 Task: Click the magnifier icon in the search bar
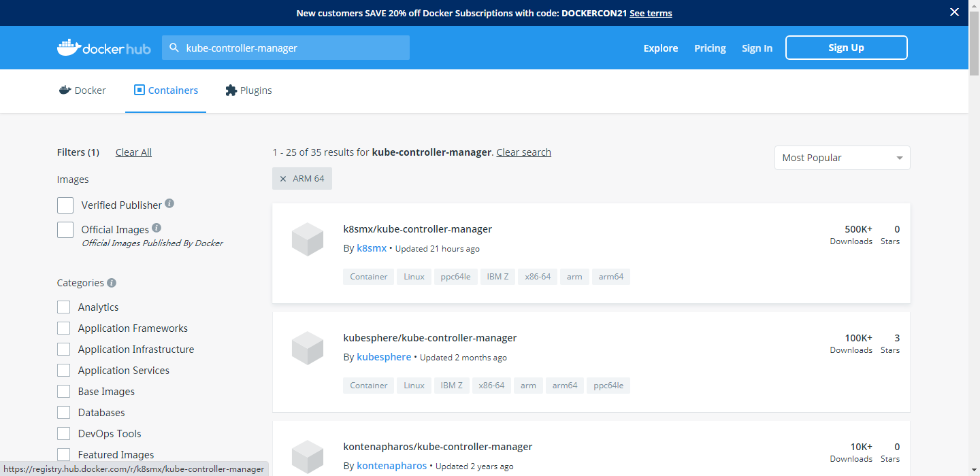coord(174,48)
